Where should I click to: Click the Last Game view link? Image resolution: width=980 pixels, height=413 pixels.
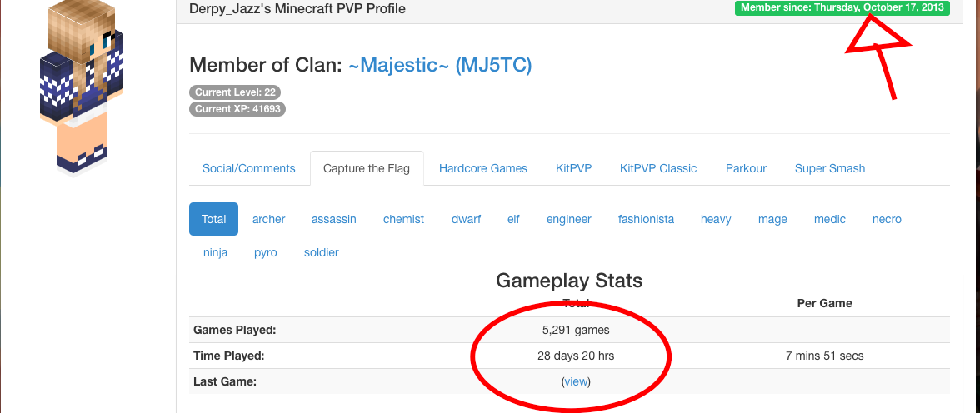pyautogui.click(x=576, y=381)
